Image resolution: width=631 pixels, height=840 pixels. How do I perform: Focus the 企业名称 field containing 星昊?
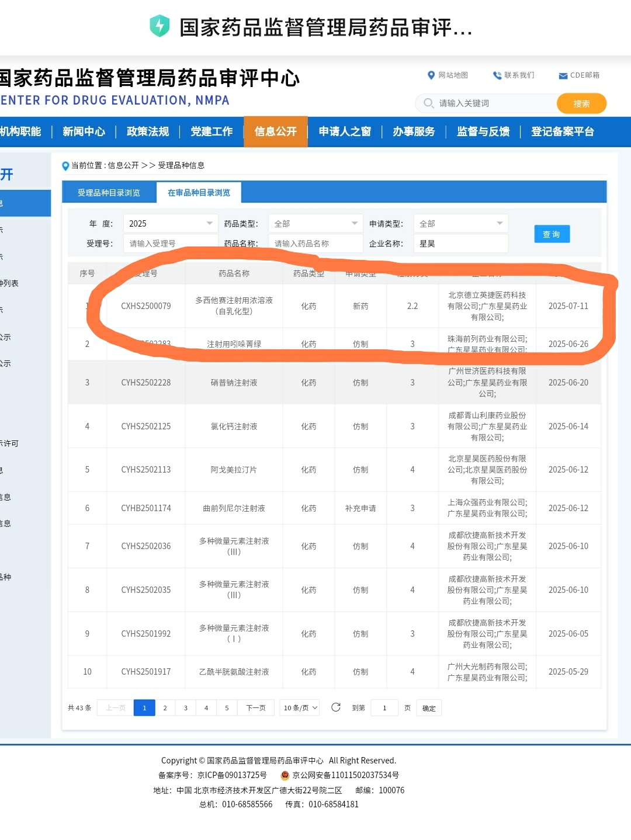coord(461,244)
